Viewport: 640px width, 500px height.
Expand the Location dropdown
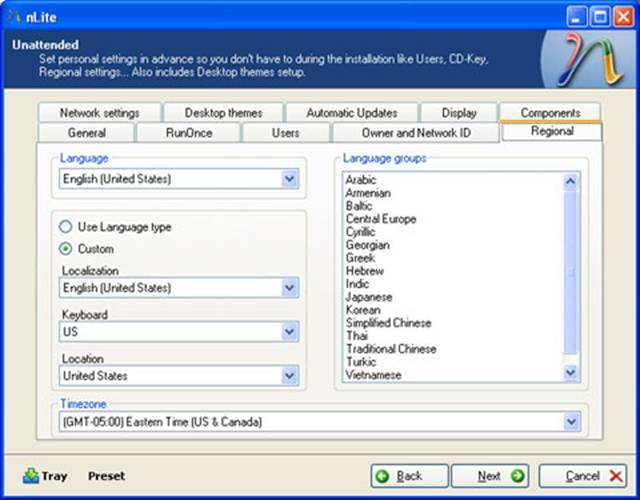coord(290,376)
